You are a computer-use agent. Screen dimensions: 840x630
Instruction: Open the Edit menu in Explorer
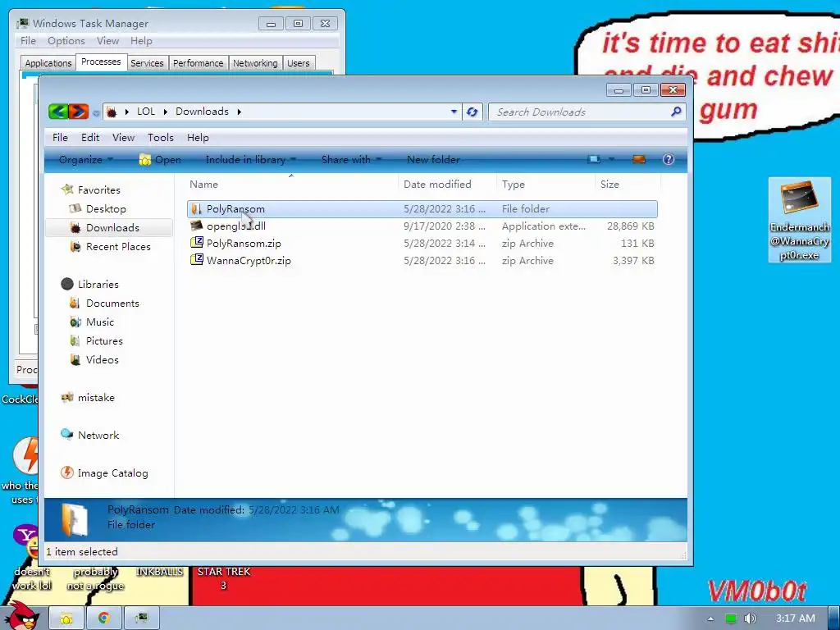pos(90,138)
